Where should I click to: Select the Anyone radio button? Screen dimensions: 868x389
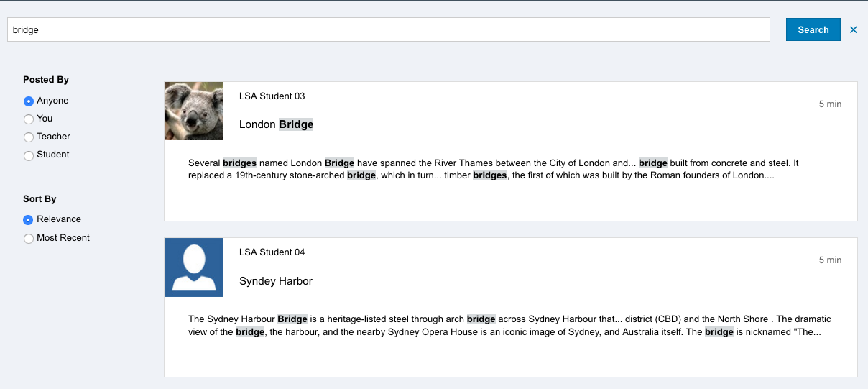29,101
